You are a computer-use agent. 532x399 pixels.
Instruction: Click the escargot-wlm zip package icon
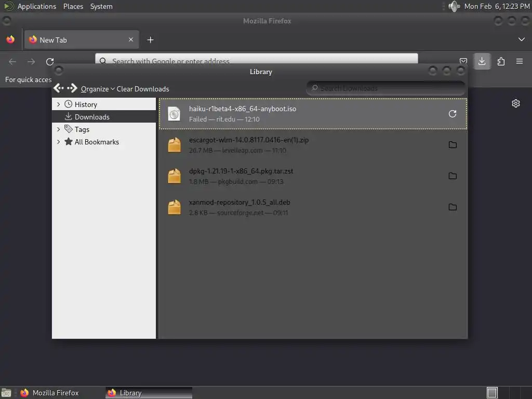pos(174,145)
